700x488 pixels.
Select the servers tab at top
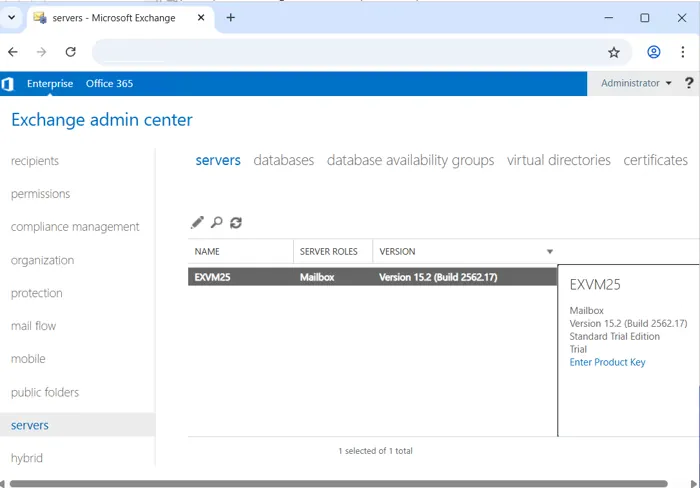click(218, 160)
